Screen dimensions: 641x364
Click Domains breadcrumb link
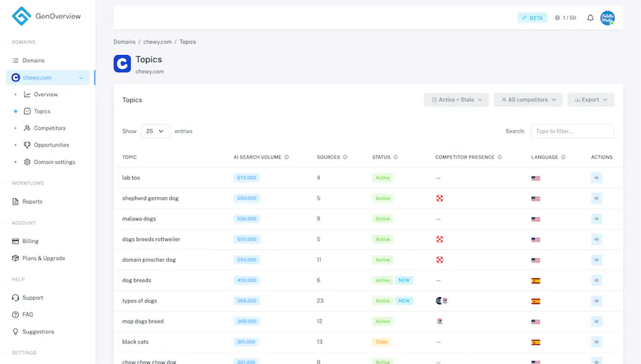point(124,42)
